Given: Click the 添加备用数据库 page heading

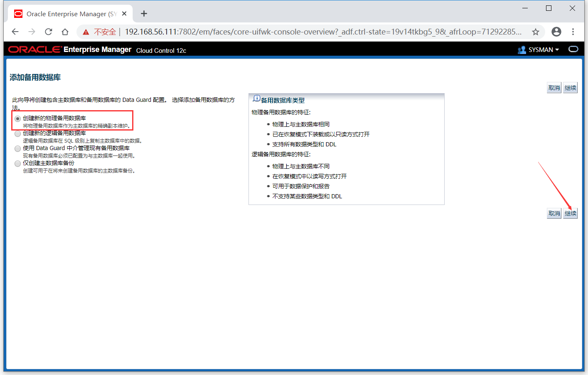Looking at the screenshot, I should click(35, 77).
